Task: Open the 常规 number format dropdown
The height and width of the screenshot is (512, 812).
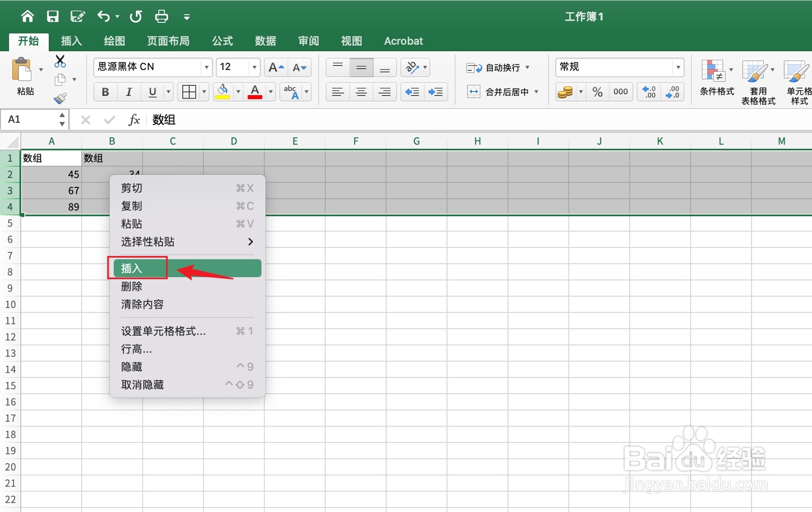Action: click(x=679, y=67)
